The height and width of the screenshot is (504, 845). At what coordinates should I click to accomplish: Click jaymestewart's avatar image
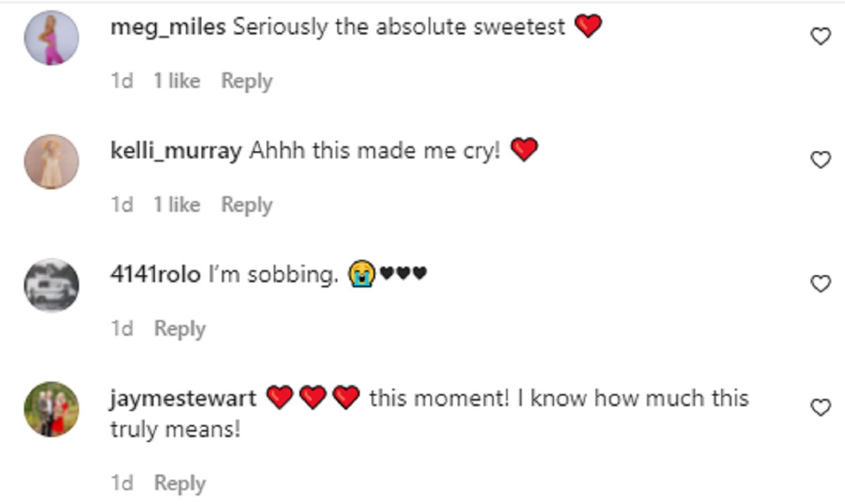(x=51, y=409)
